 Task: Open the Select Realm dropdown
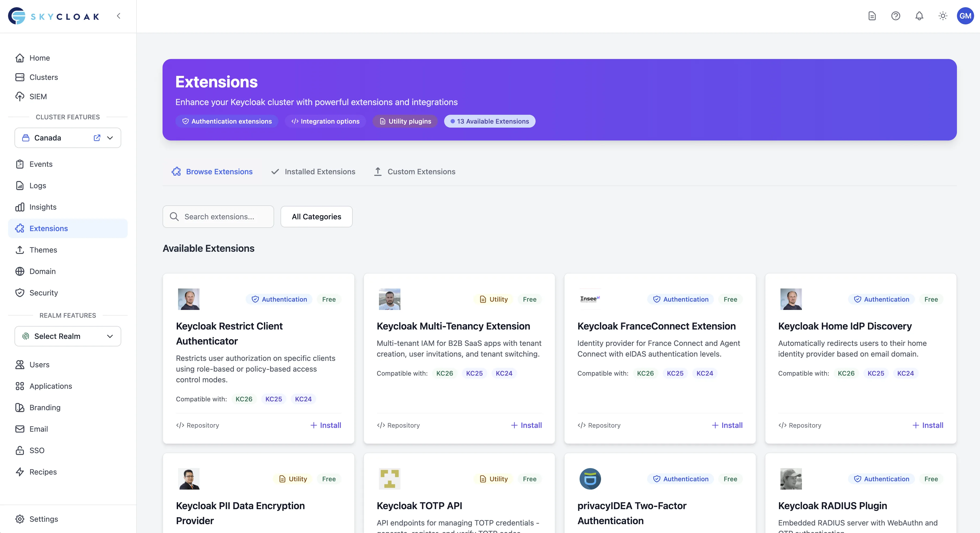(x=67, y=336)
